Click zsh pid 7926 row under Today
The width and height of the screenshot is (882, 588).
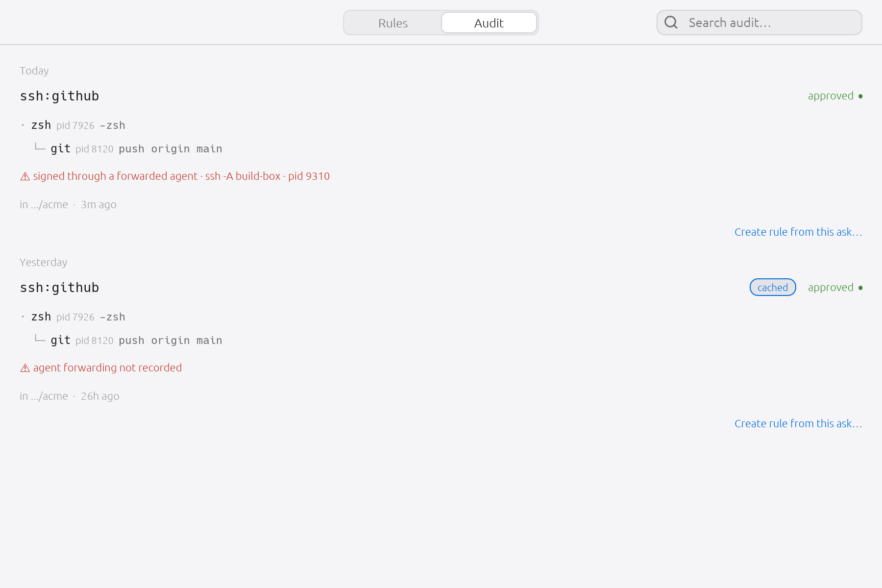73,125
